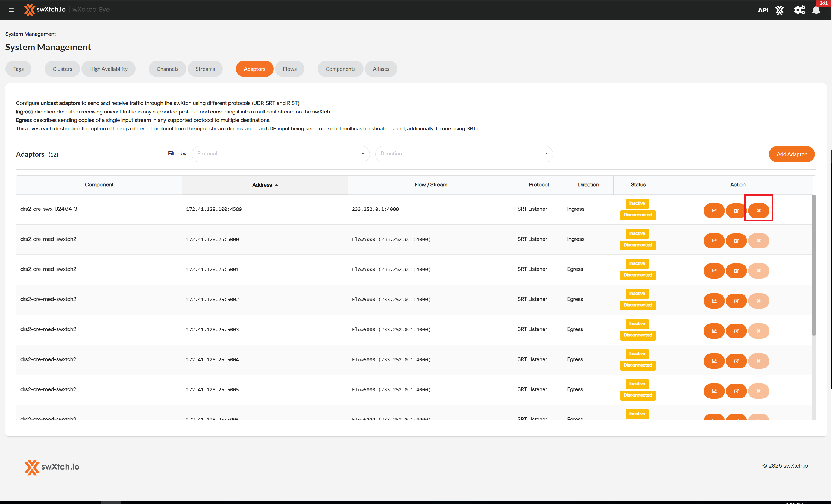
Task: Edit the adaptor at 172.41.128.25:5000
Action: coord(736,241)
